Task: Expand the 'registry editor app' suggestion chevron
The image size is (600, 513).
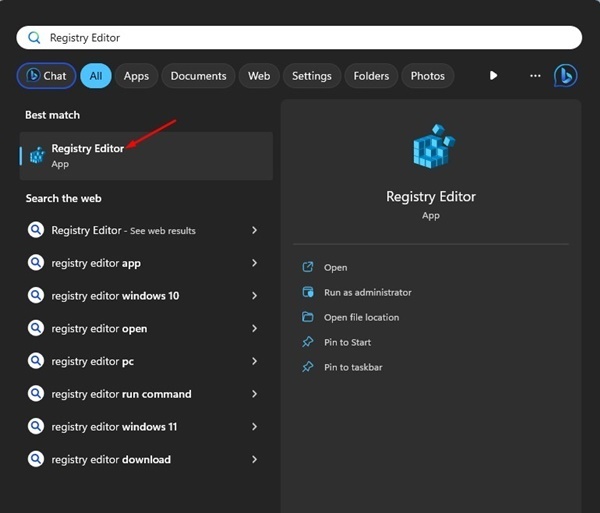Action: click(x=255, y=263)
